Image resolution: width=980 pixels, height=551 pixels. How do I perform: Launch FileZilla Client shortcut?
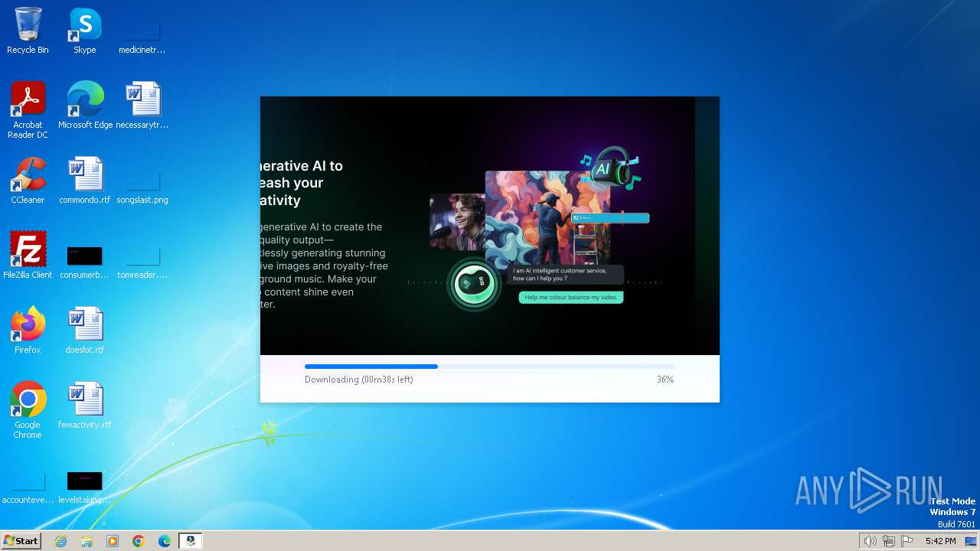pos(28,256)
